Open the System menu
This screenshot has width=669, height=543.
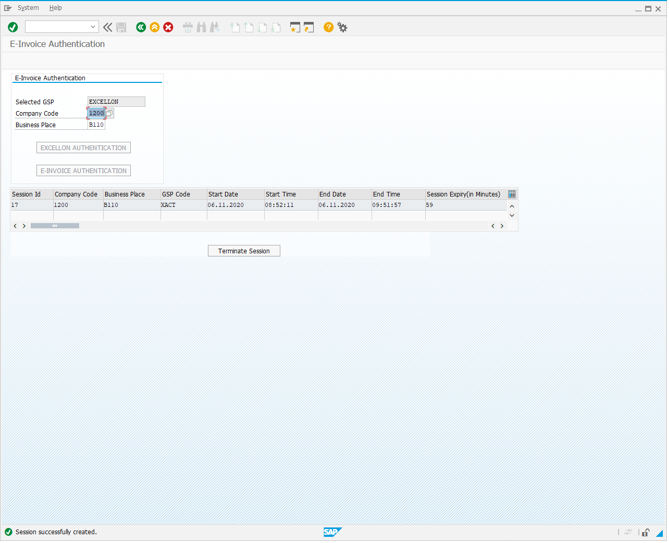click(x=28, y=8)
